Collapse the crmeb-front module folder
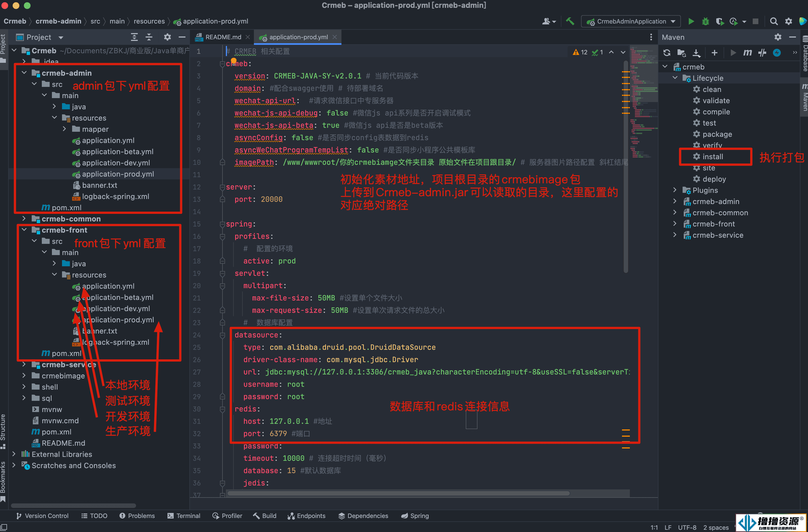The image size is (808, 532). (x=24, y=230)
